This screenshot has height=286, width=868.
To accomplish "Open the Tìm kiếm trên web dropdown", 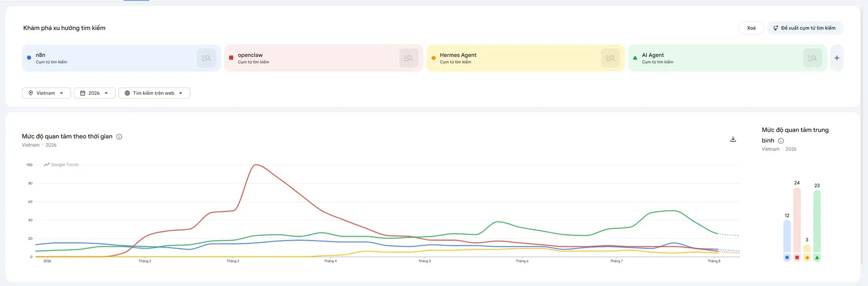I will (154, 93).
